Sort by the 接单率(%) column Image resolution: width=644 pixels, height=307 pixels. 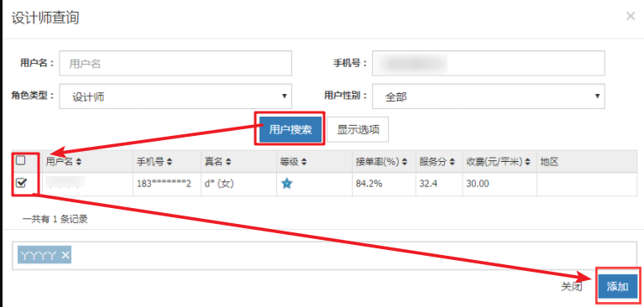pos(381,162)
